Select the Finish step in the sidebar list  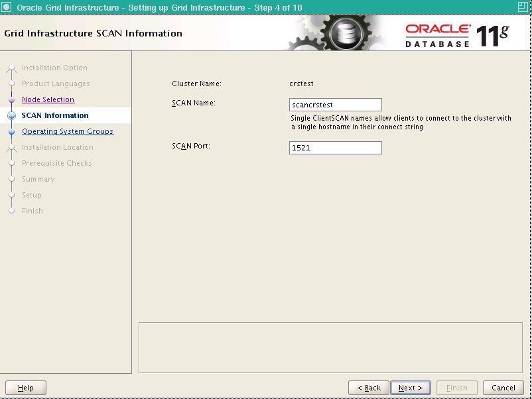tap(32, 211)
